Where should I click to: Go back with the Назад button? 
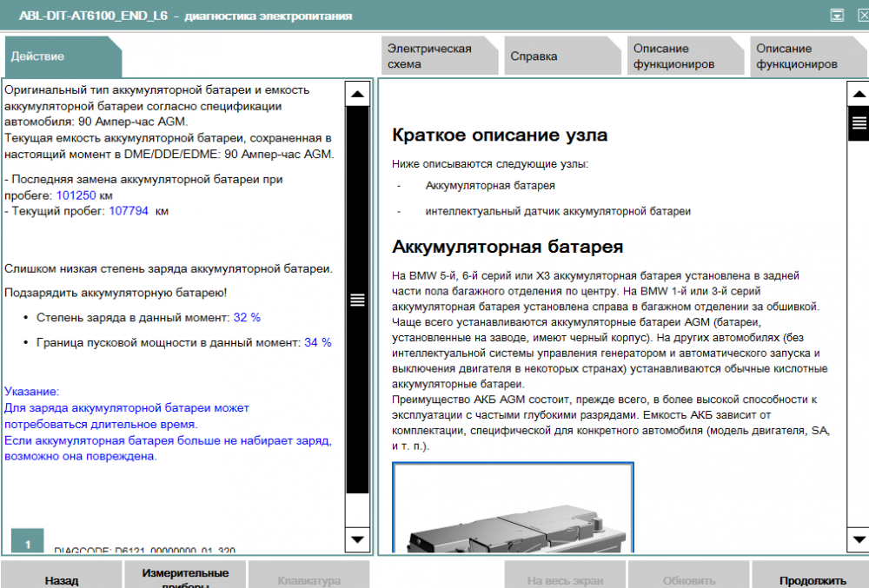point(61,578)
